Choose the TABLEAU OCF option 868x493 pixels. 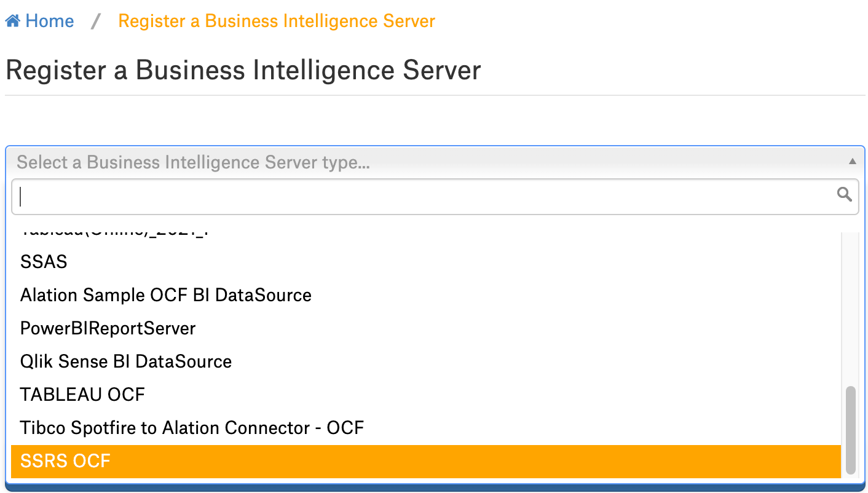(426, 395)
